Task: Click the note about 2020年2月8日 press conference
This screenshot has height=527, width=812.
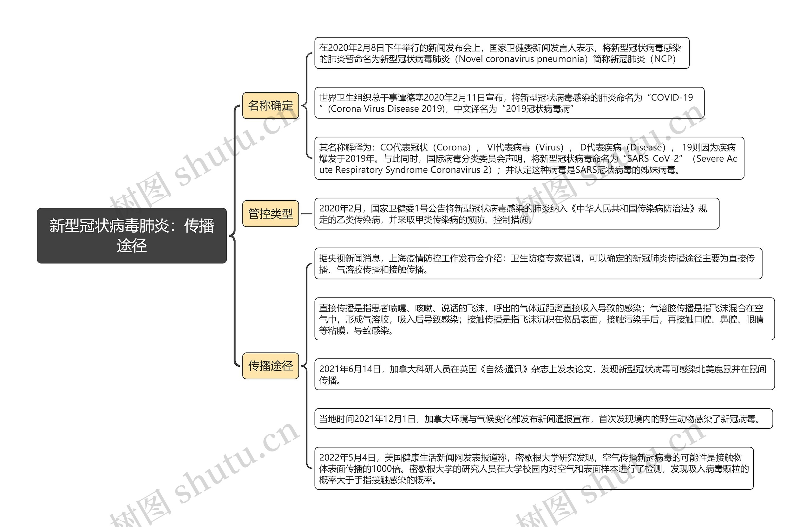Action: click(x=502, y=53)
